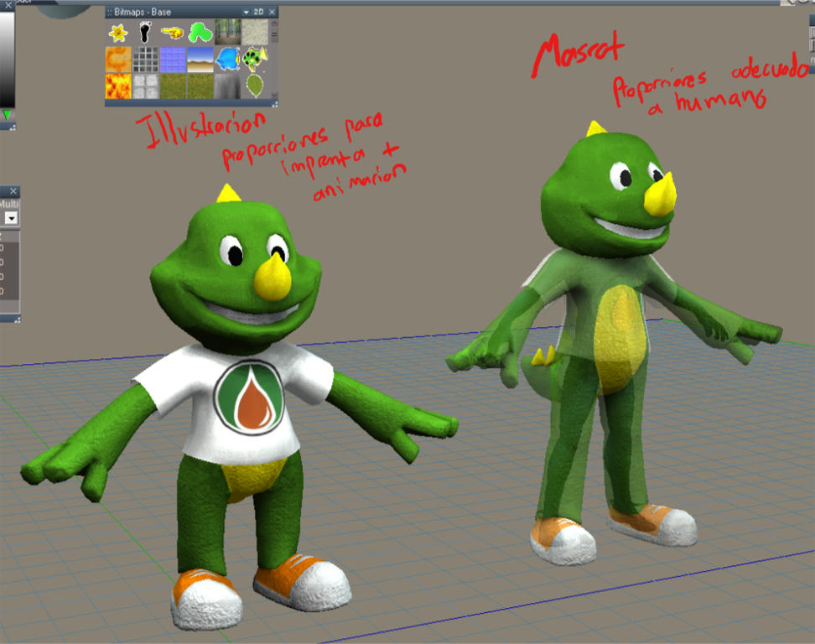Click the grayscale gradient value bar
The image size is (815, 644).
click(8, 60)
